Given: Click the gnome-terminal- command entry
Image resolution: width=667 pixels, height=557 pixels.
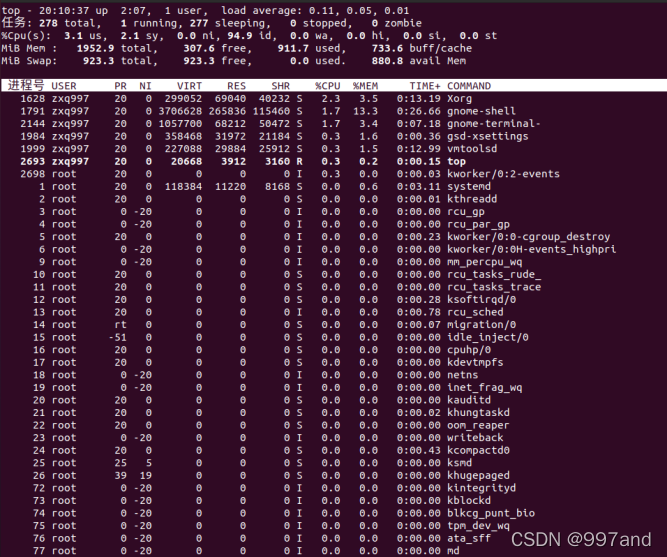Looking at the screenshot, I should click(x=494, y=124).
